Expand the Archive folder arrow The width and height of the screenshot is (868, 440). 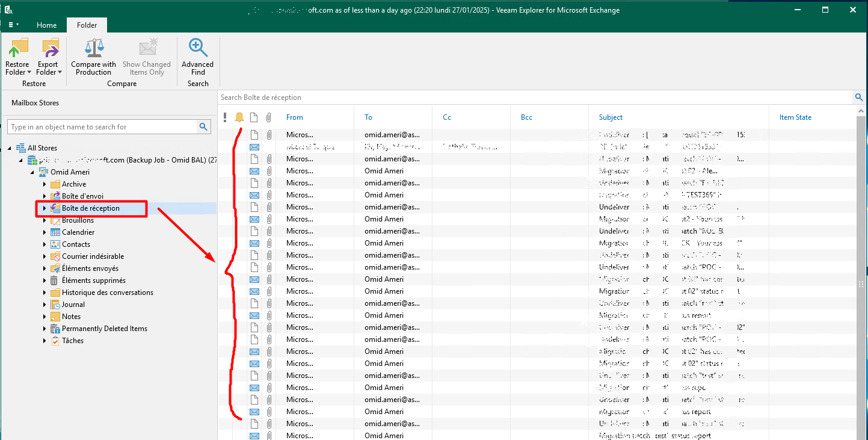point(45,184)
